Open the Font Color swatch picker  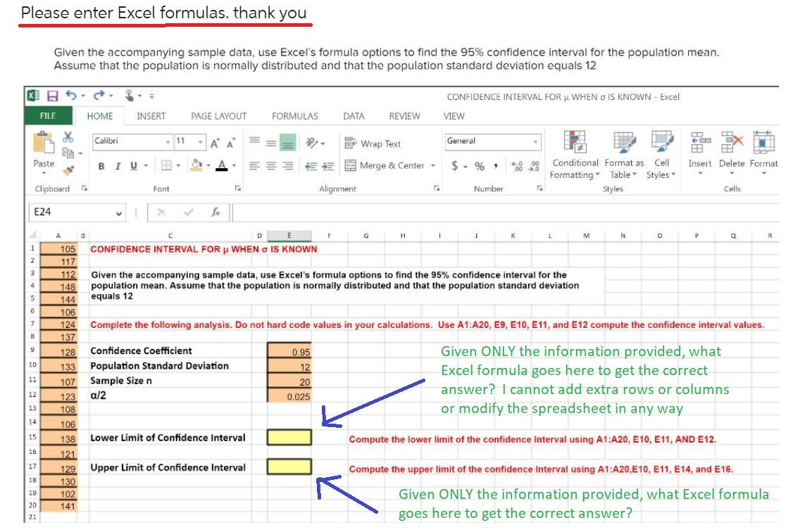coord(232,165)
